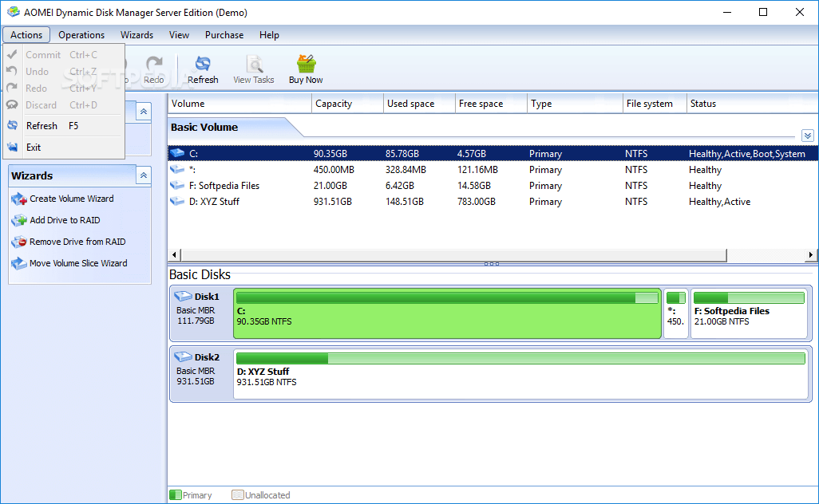Click the Buy Now basket icon

click(306, 64)
